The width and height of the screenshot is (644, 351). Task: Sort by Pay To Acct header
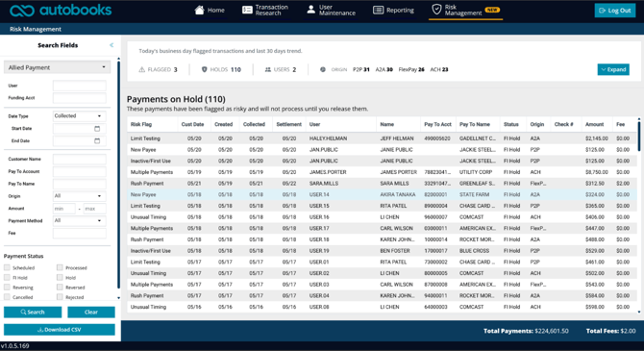click(x=437, y=124)
